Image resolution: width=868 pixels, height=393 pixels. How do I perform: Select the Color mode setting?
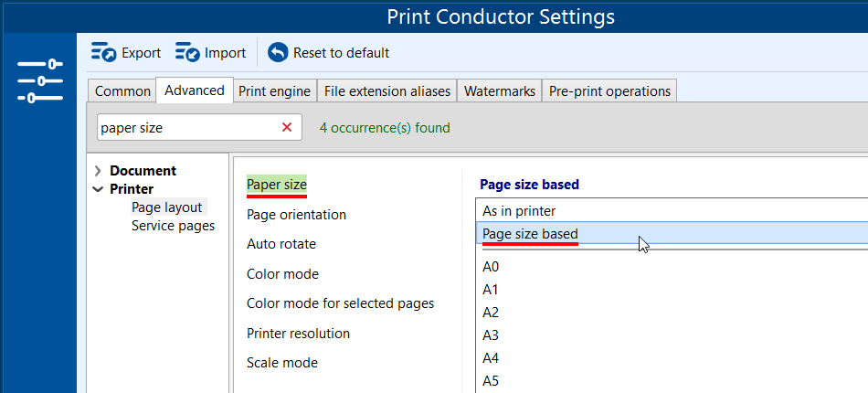282,274
